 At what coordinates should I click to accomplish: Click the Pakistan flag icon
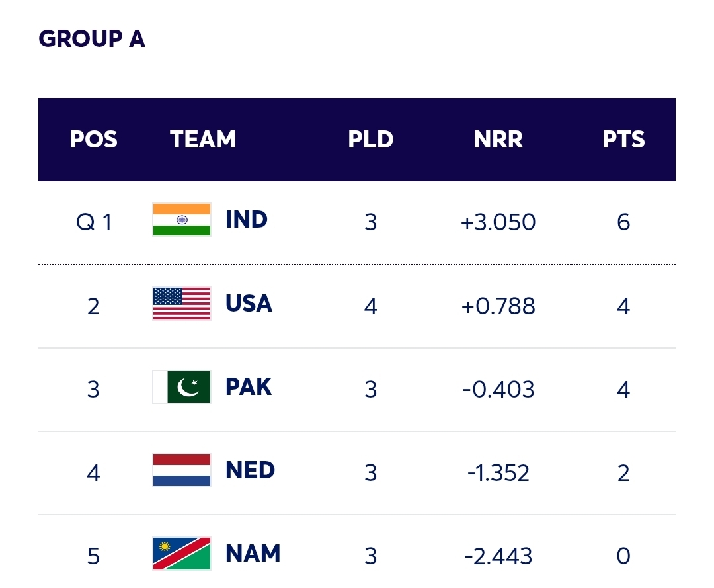[182, 388]
